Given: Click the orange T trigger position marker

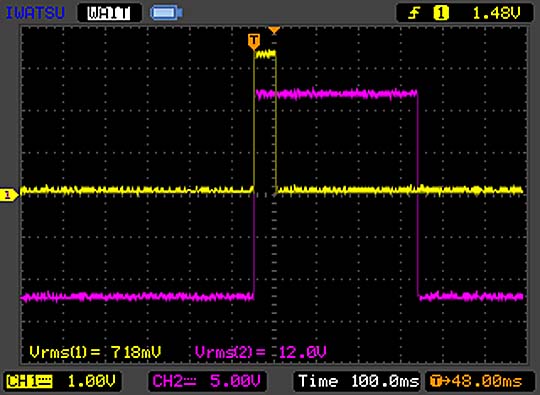Looking at the screenshot, I should [254, 41].
